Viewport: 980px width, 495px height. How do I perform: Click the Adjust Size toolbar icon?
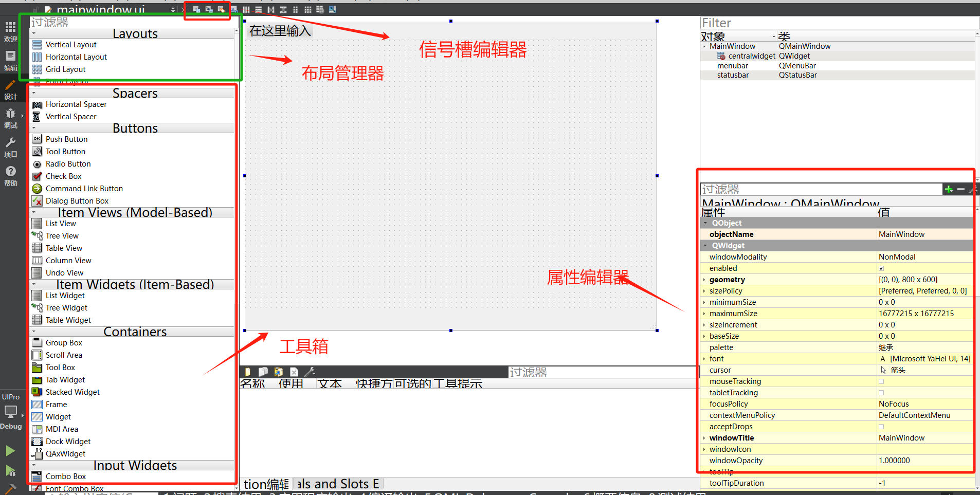pos(333,9)
